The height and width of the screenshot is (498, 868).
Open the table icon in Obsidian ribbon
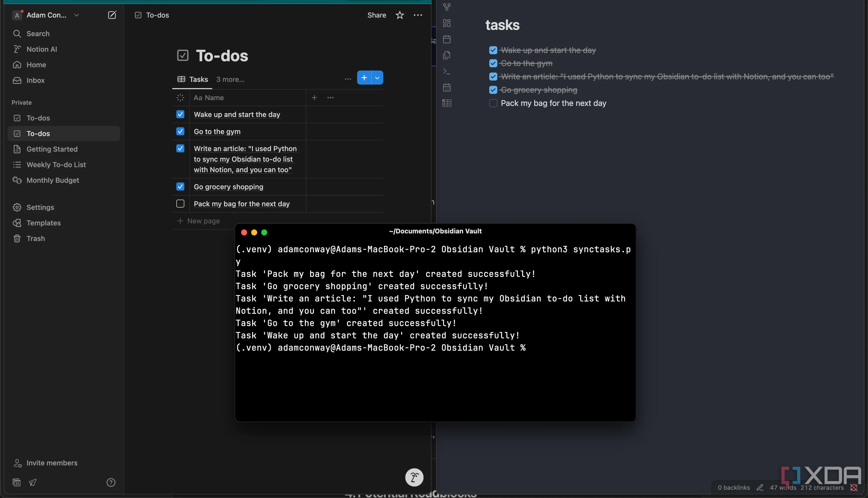(x=447, y=103)
